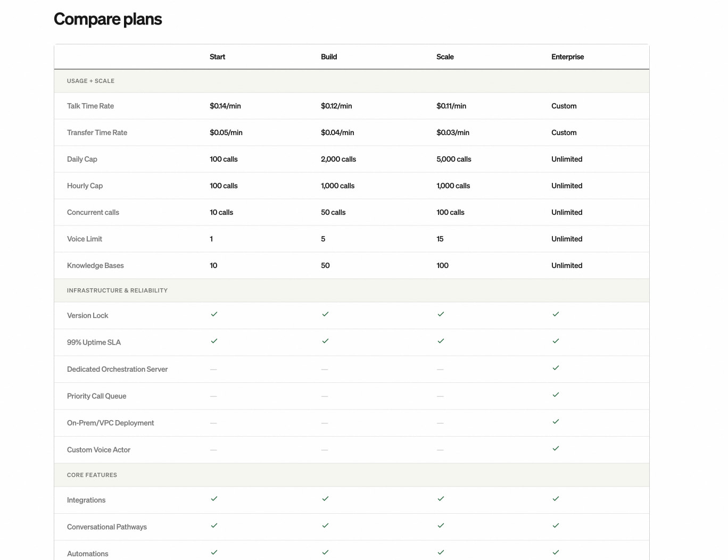The width and height of the screenshot is (728, 560).
Task: Click the Transfer Time Rate row label
Action: coord(97,132)
